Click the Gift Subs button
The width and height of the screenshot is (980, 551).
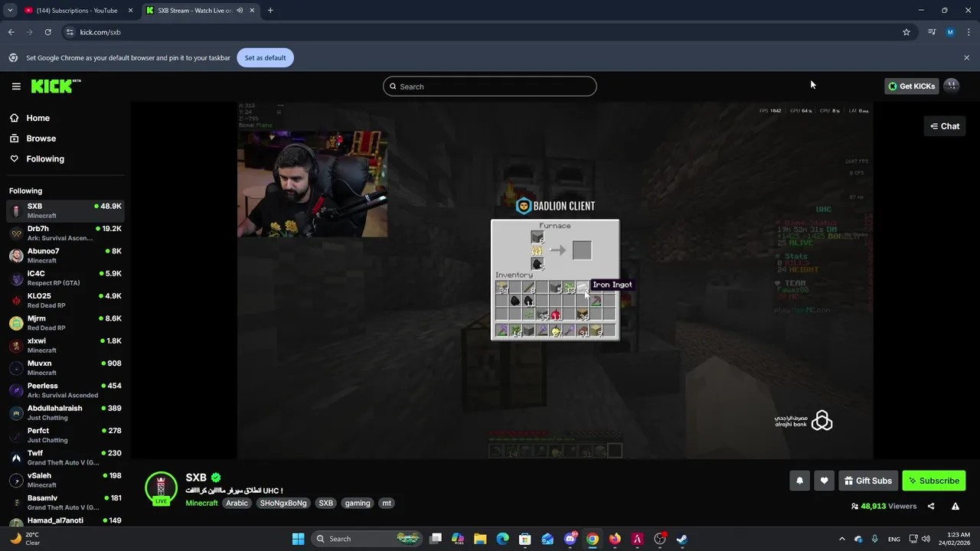868,481
